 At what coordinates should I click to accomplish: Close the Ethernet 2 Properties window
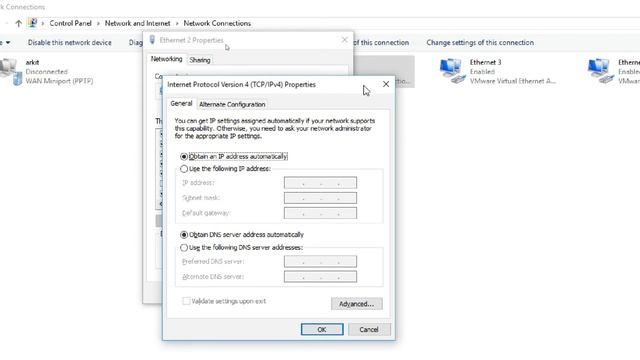(x=344, y=40)
